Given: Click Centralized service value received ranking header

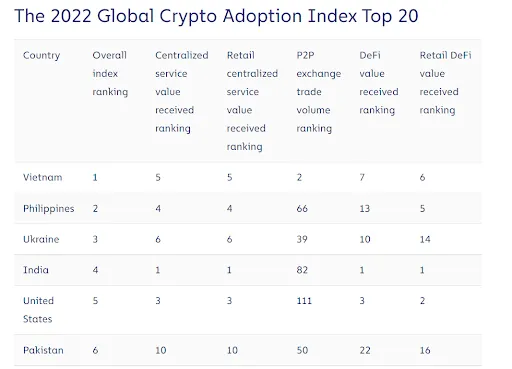Looking at the screenshot, I should (182, 92).
